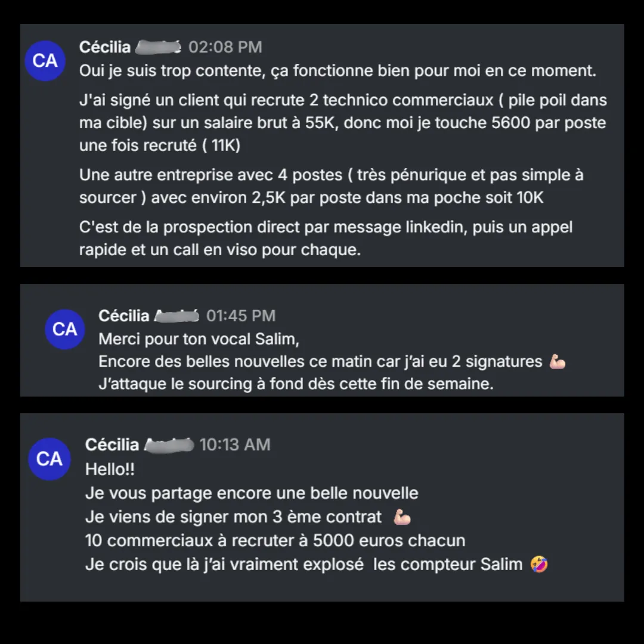Click the 'Hello!!' text in the last message
Viewport: 644px width, 644px height.
[110, 469]
